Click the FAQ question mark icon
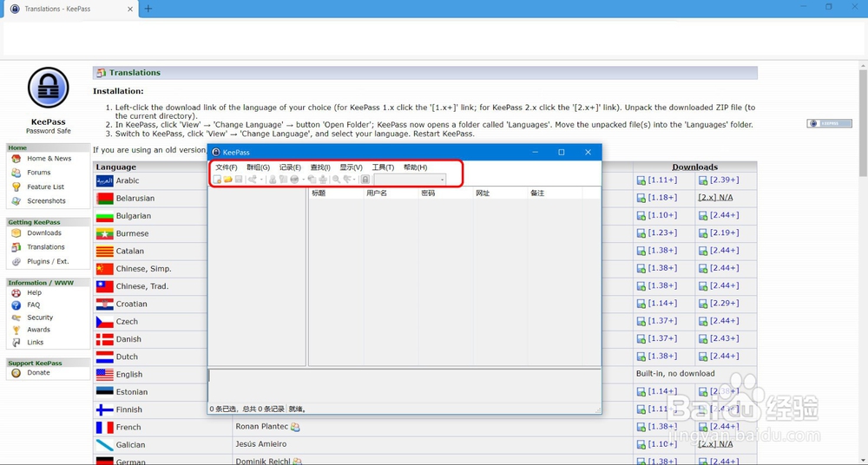The width and height of the screenshot is (868, 465). 16,305
